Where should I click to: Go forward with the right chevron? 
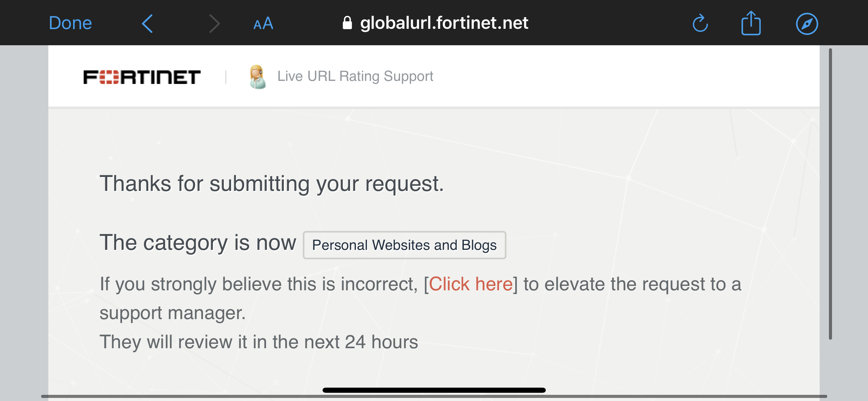(214, 23)
